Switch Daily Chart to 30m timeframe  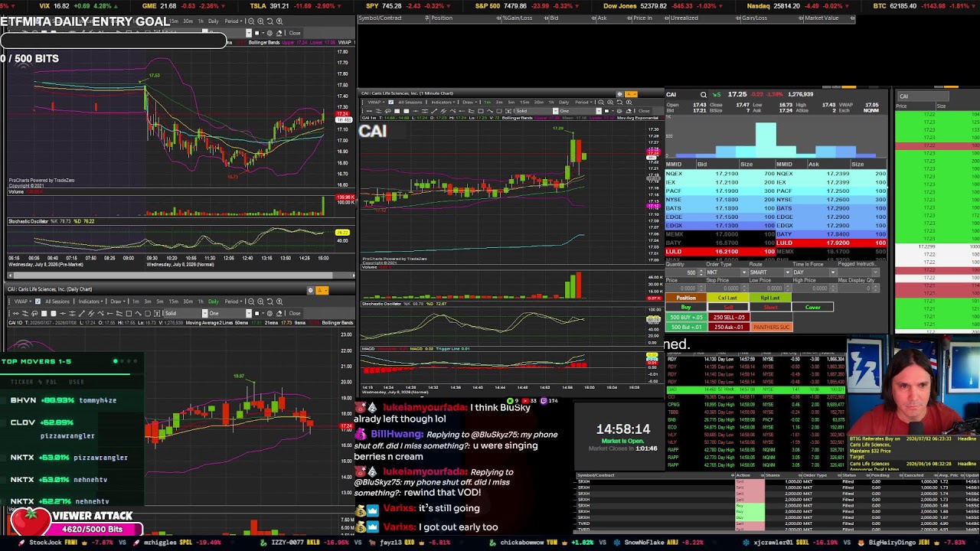click(x=188, y=302)
